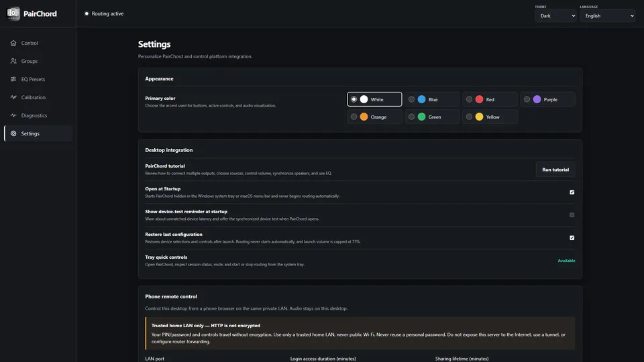Select the White primary color radio button
The image size is (644, 362).
point(354,99)
